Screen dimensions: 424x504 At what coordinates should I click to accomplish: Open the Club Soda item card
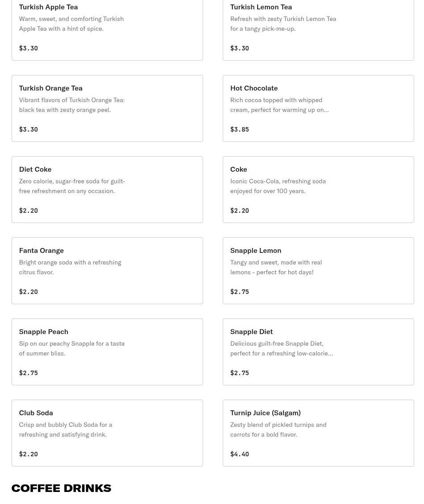pyautogui.click(x=107, y=433)
